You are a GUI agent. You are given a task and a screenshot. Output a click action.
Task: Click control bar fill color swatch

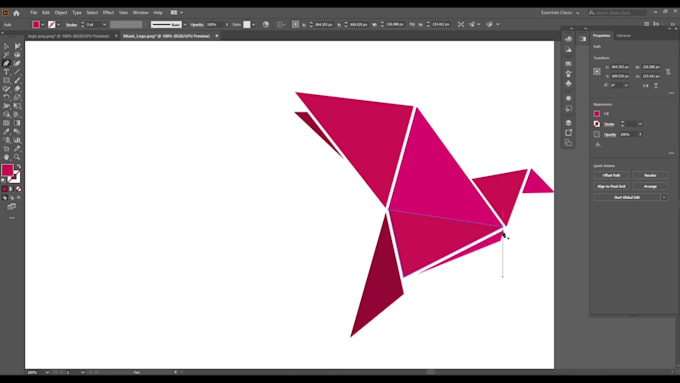[36, 25]
